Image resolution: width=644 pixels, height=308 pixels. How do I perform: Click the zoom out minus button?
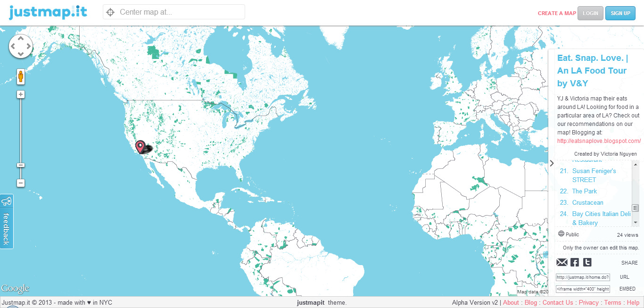pyautogui.click(x=21, y=183)
